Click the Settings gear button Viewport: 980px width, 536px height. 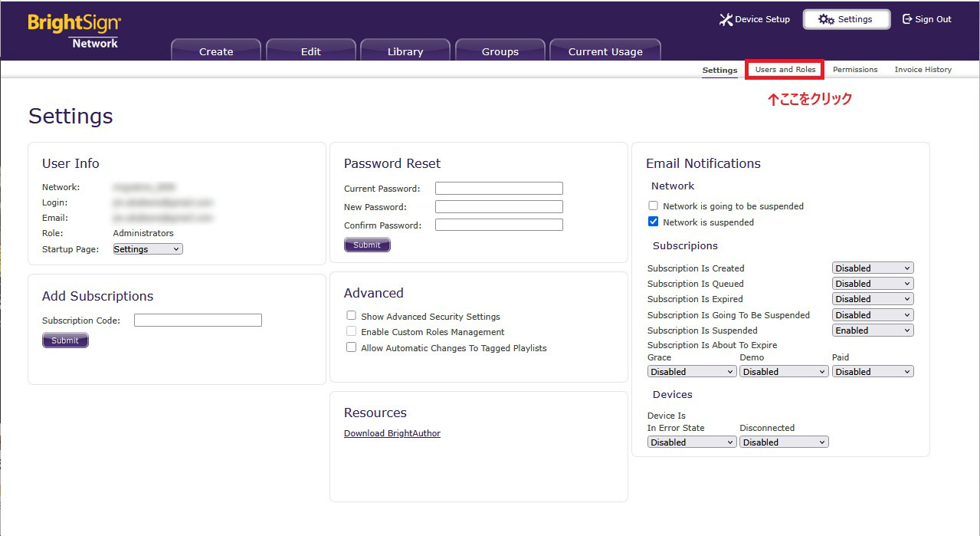point(846,19)
